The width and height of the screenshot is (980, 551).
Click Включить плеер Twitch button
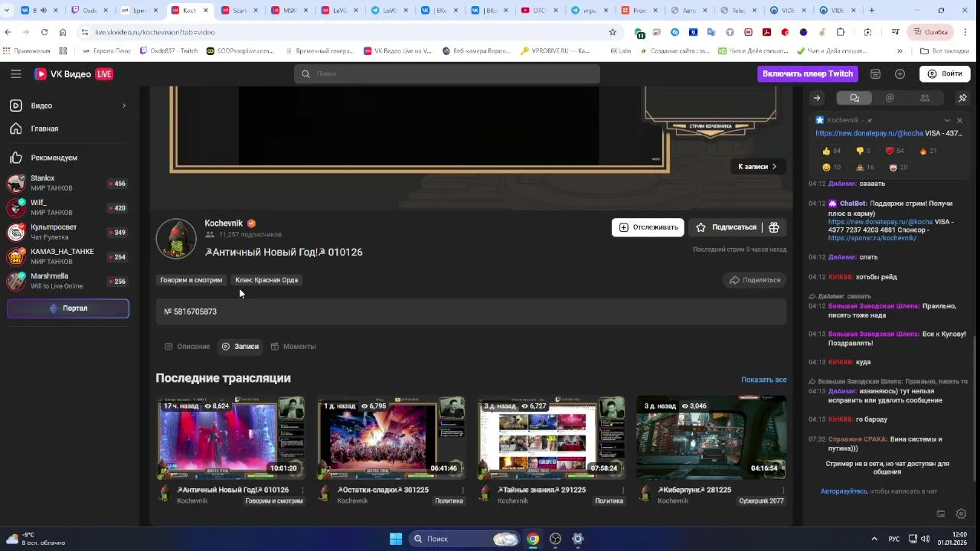click(808, 73)
